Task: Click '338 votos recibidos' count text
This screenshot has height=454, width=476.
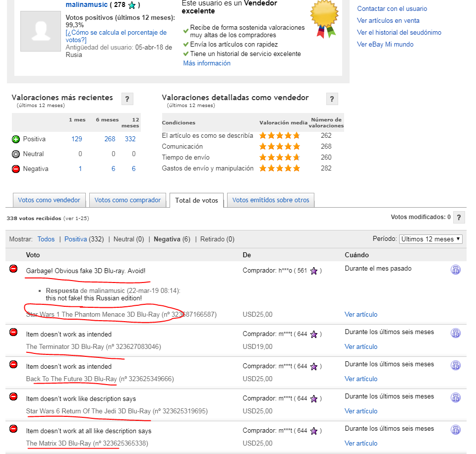Action: click(x=34, y=218)
